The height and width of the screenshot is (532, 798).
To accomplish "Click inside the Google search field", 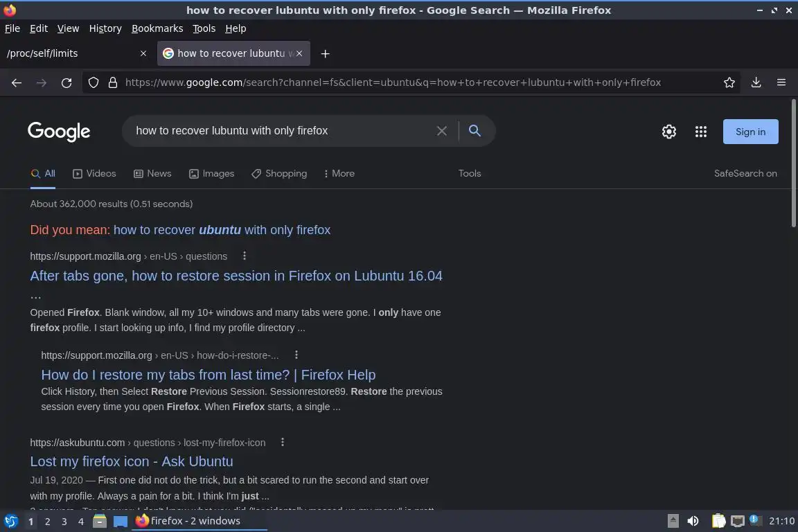I will tap(283, 131).
